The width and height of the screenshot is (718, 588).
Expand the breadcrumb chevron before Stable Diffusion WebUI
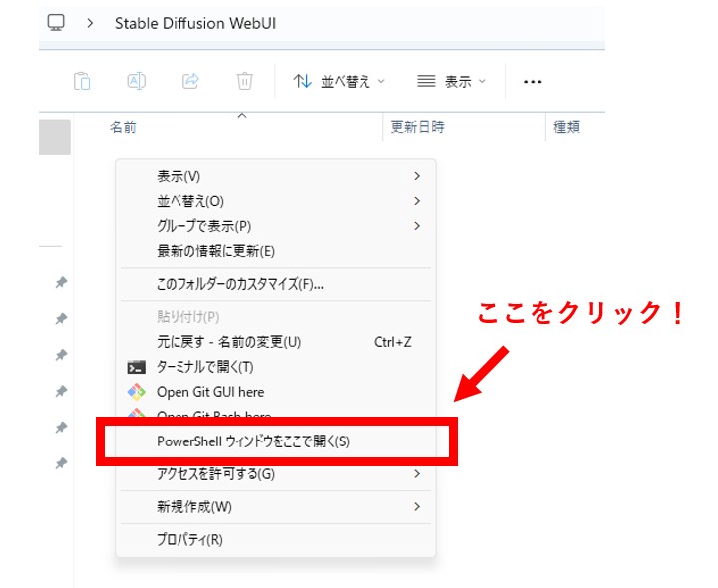(90, 23)
